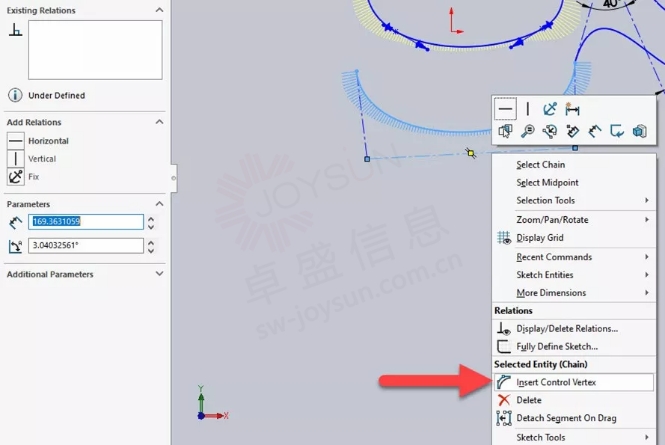Viewport: 665px width, 445px height.
Task: Click Zoom to Selection magnifier icon
Action: (528, 131)
